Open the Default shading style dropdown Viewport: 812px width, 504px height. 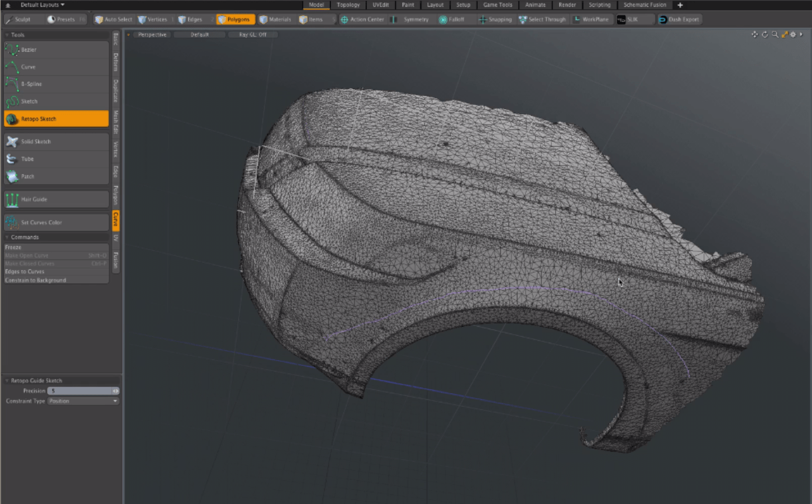[x=200, y=34]
